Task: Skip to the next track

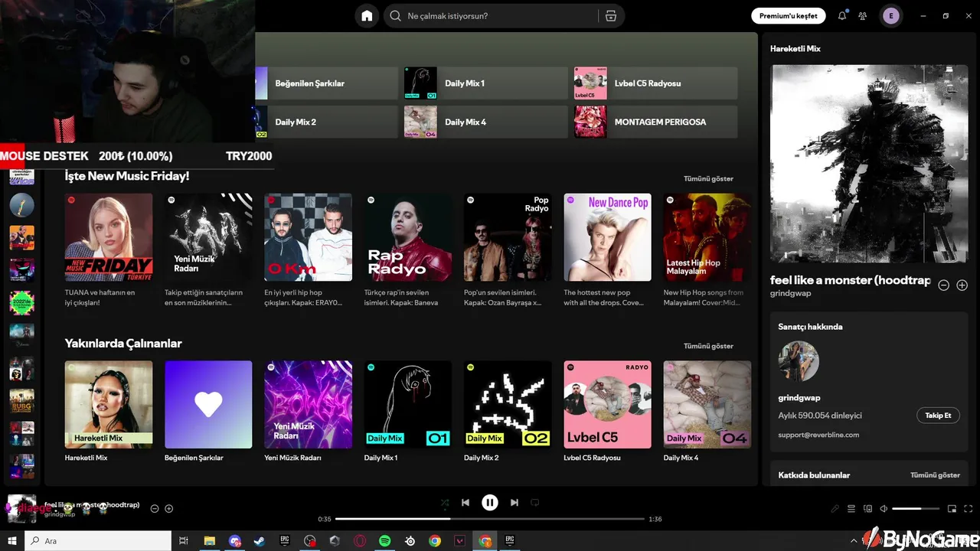Action: (514, 503)
